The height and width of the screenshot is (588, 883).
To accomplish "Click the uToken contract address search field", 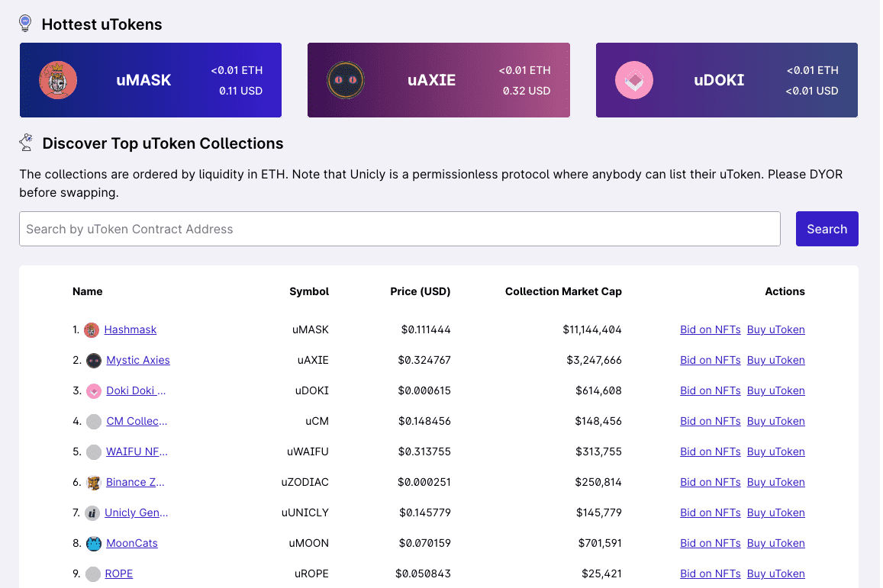I will coord(399,229).
